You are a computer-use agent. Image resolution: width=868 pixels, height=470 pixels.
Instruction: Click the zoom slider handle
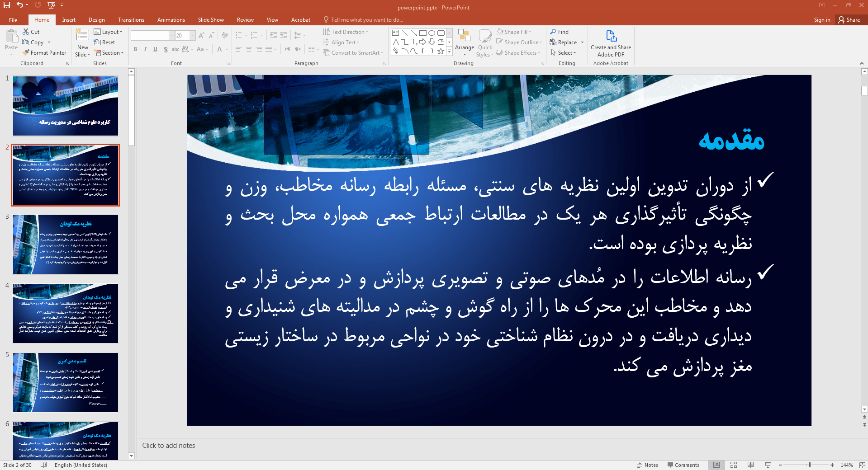point(810,465)
